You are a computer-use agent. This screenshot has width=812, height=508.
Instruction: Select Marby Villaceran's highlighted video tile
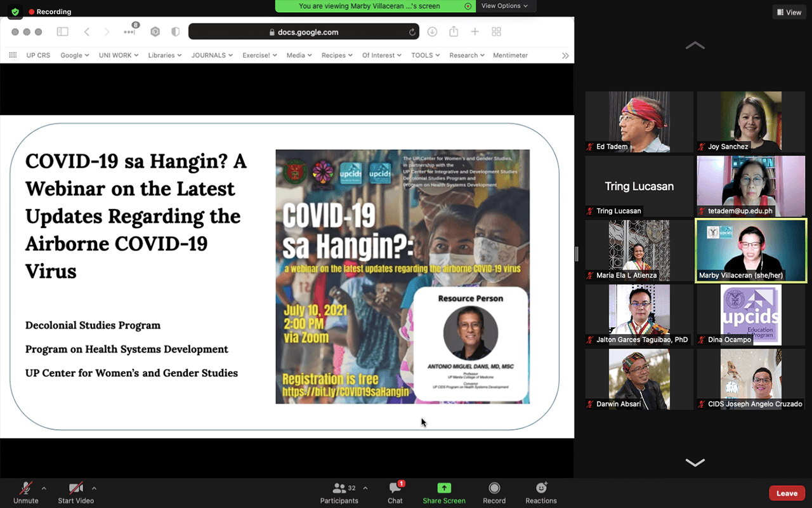[751, 250]
